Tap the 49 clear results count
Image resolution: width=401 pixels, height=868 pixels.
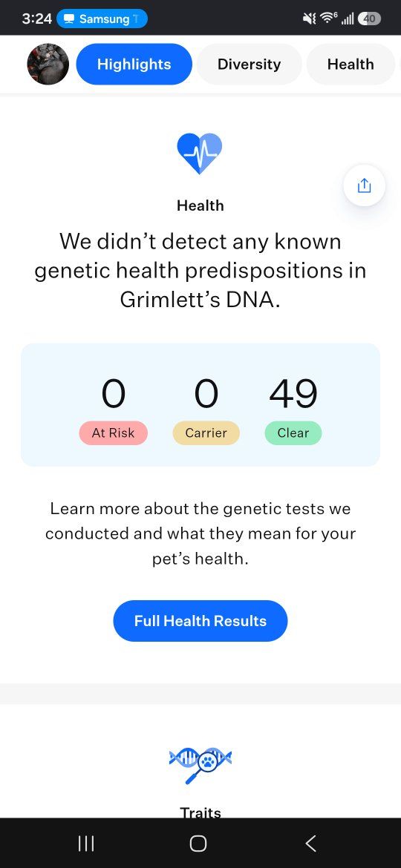tap(293, 394)
